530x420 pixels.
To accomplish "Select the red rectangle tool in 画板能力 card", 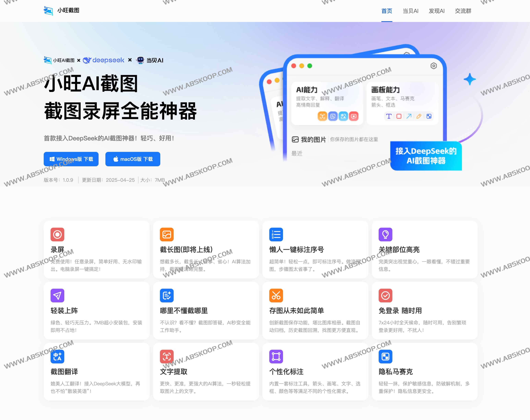I will (399, 116).
